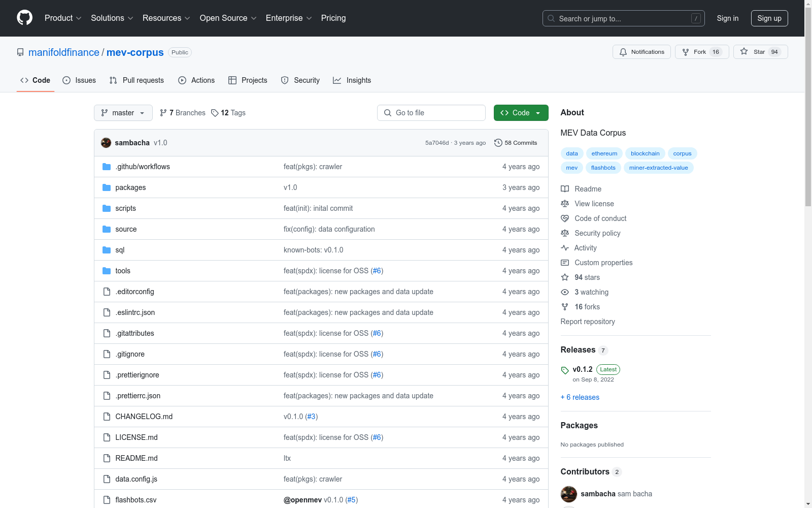Click the commit history clock icon
812x508 pixels.
[x=498, y=143]
